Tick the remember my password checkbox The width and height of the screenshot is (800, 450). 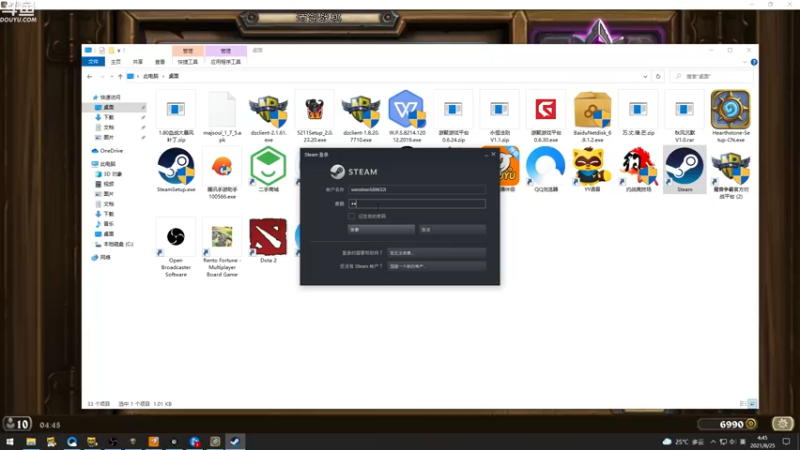(x=352, y=216)
